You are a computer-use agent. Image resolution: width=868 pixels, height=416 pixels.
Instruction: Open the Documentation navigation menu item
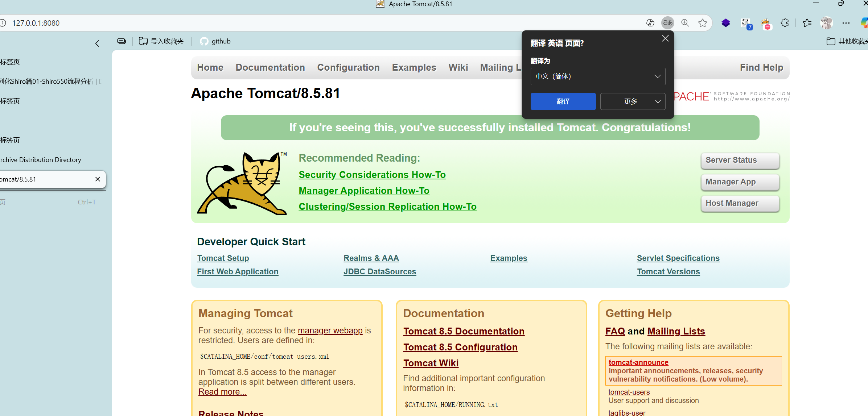point(270,67)
